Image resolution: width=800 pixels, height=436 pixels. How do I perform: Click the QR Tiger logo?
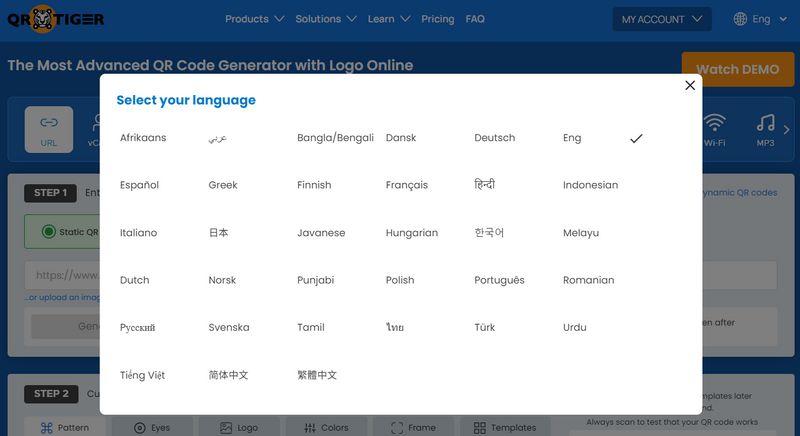56,19
